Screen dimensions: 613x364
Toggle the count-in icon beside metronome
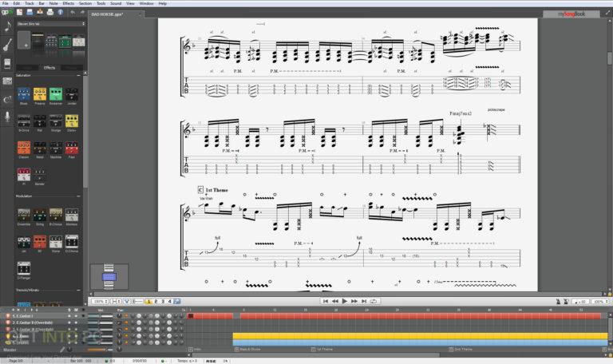(566, 302)
